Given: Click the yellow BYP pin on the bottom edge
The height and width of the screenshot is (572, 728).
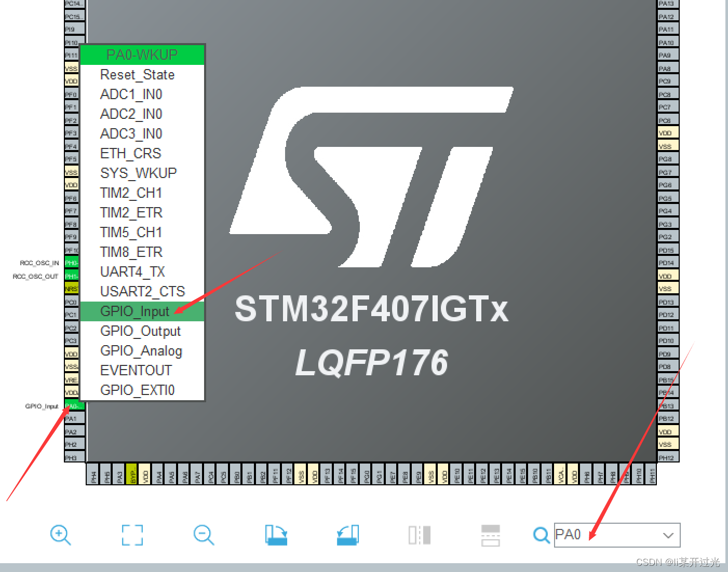Looking at the screenshot, I should pos(131,474).
